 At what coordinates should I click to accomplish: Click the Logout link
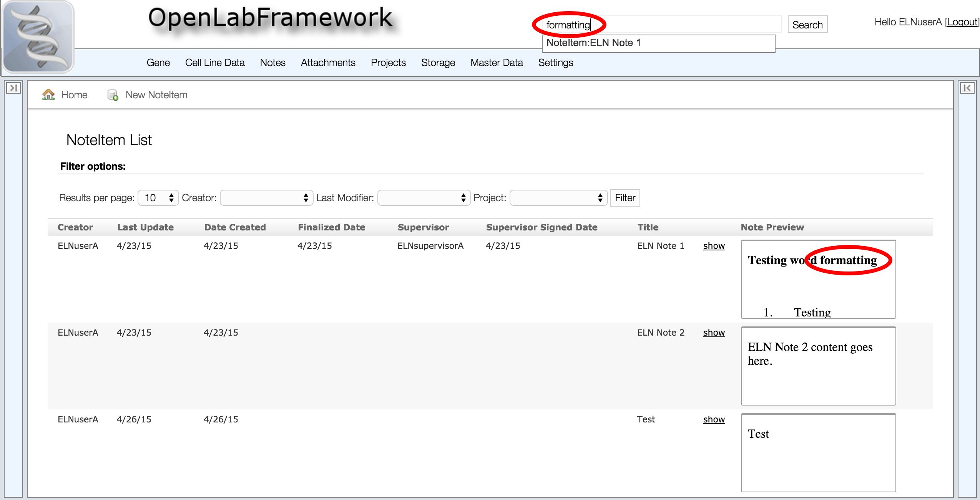[962, 22]
